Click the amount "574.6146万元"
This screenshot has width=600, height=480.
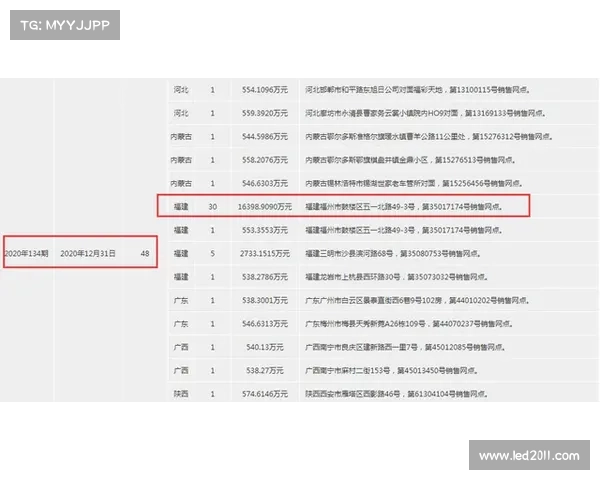(x=264, y=394)
